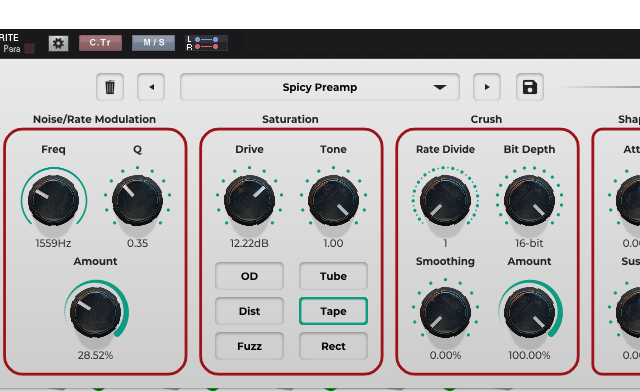Click the 1.00 tone value
This screenshot has width=640, height=392.
(333, 243)
